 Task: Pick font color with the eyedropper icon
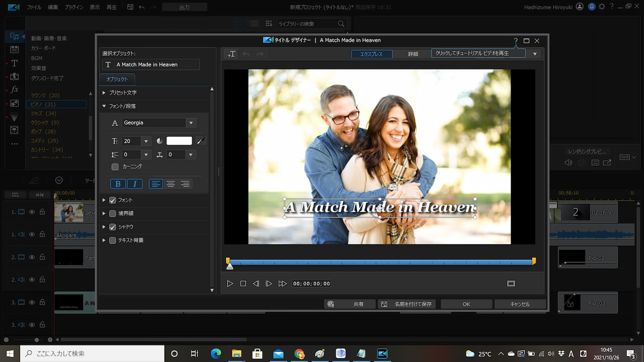pos(201,141)
